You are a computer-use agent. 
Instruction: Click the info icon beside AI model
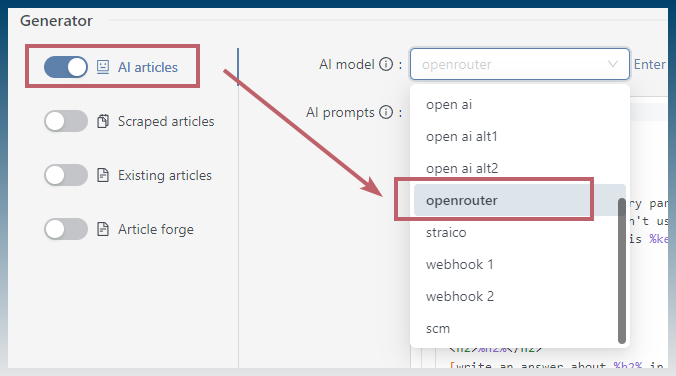(x=386, y=64)
